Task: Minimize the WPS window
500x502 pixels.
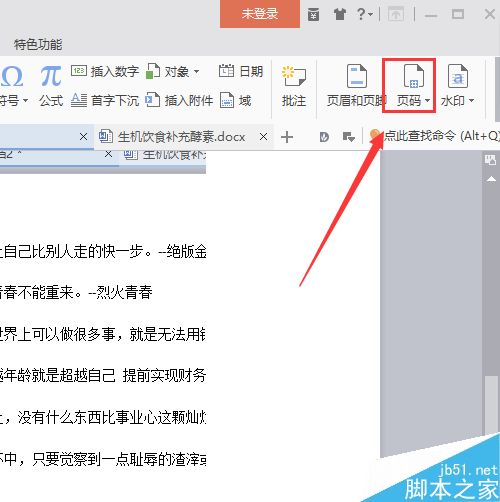Action: pyautogui.click(x=431, y=15)
